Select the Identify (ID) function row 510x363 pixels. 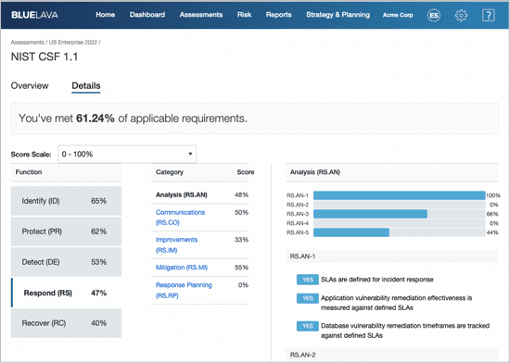click(66, 201)
